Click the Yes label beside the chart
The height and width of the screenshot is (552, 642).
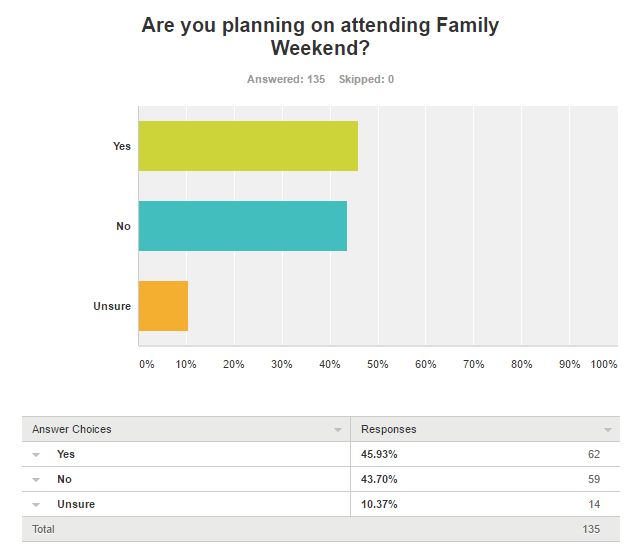point(122,146)
